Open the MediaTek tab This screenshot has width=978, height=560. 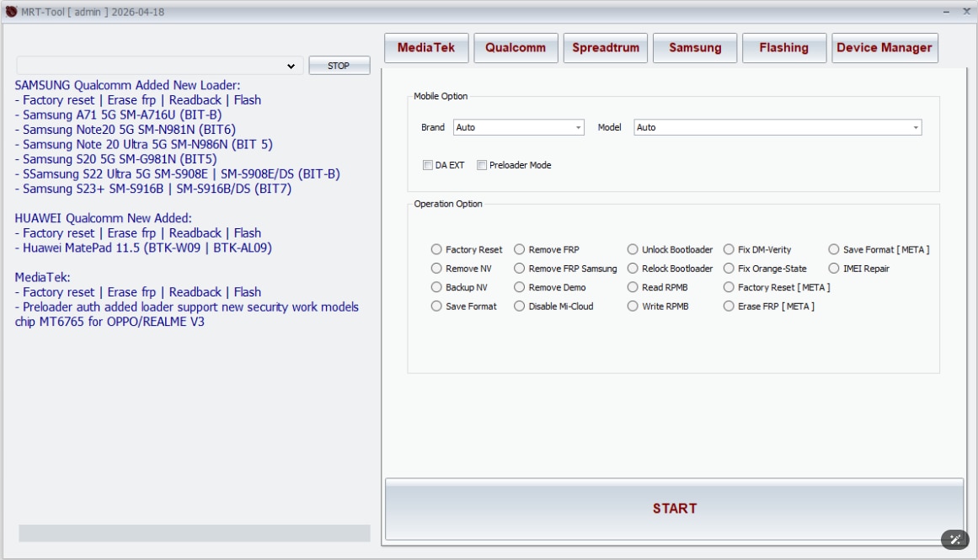pos(426,48)
